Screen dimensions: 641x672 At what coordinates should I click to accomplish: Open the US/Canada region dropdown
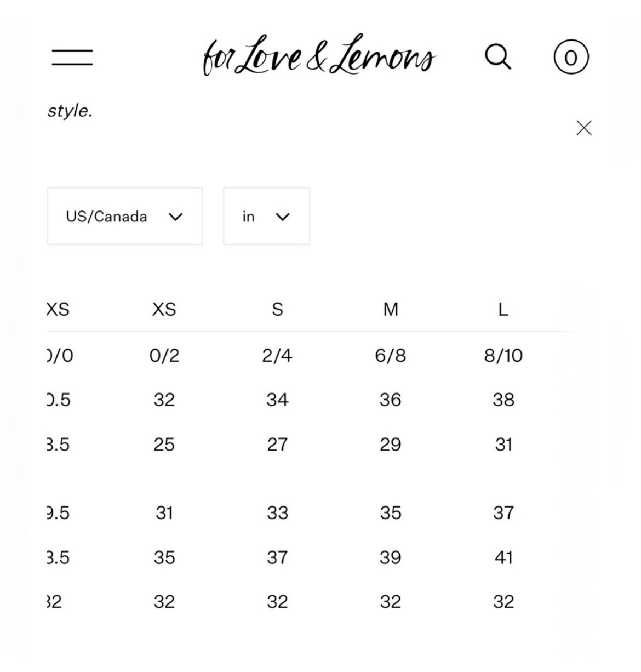(125, 216)
